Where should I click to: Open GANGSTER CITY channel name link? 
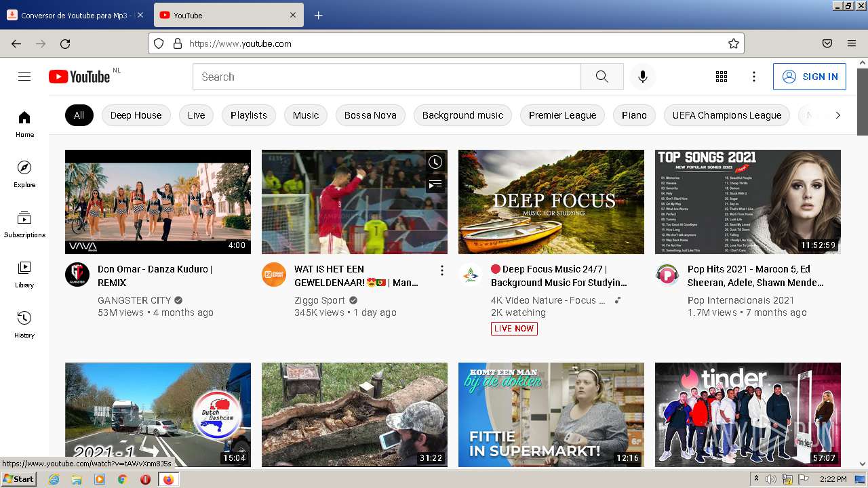click(134, 300)
